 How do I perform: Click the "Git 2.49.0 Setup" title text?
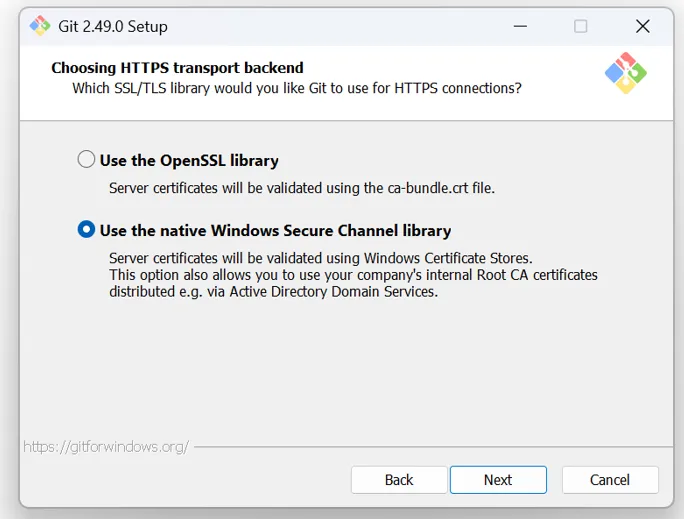pyautogui.click(x=113, y=27)
